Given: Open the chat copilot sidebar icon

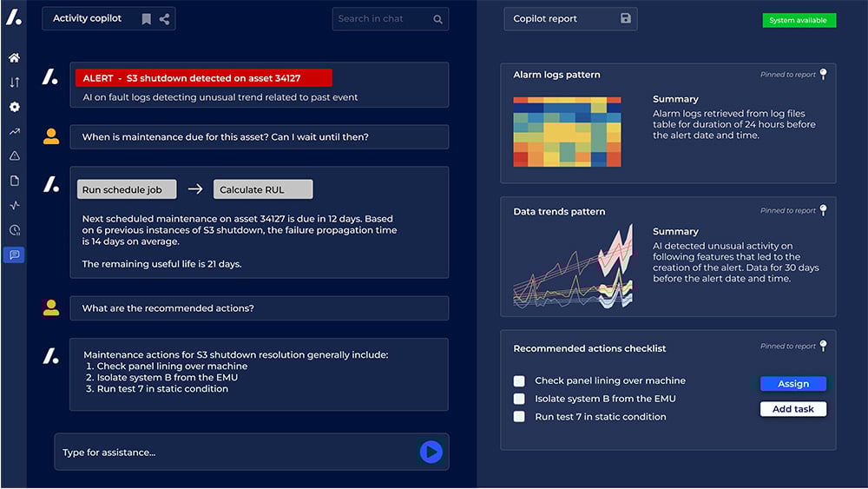Looking at the screenshot, I should (x=14, y=254).
